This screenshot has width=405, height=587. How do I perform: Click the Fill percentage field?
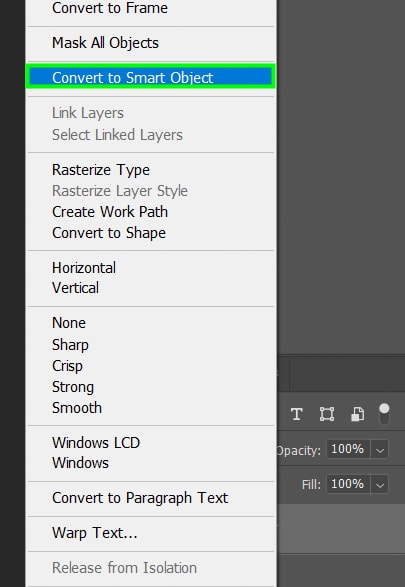click(x=348, y=484)
